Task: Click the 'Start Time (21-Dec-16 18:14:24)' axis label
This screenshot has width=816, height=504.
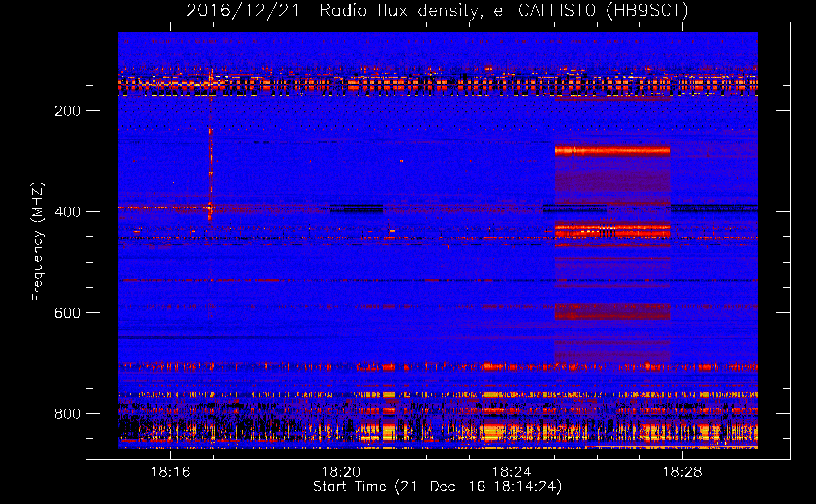Action: [x=437, y=487]
